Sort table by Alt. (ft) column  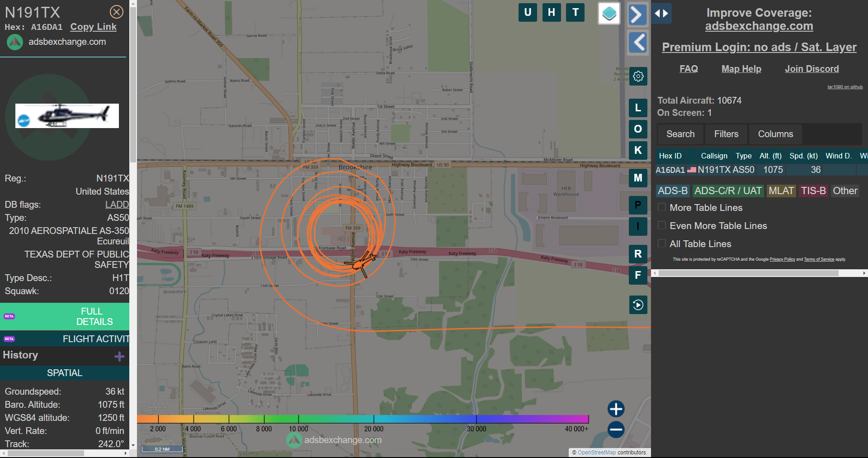pyautogui.click(x=770, y=156)
